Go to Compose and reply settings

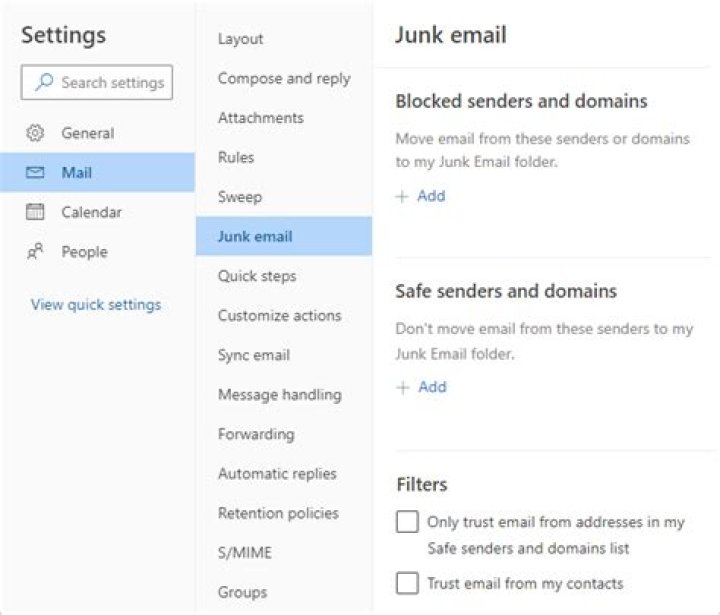point(284,78)
